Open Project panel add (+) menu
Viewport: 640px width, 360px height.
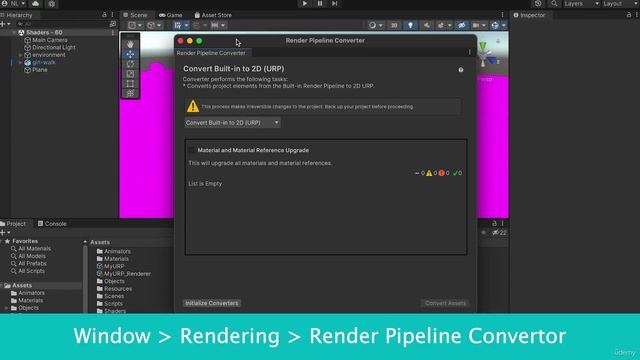(5, 233)
